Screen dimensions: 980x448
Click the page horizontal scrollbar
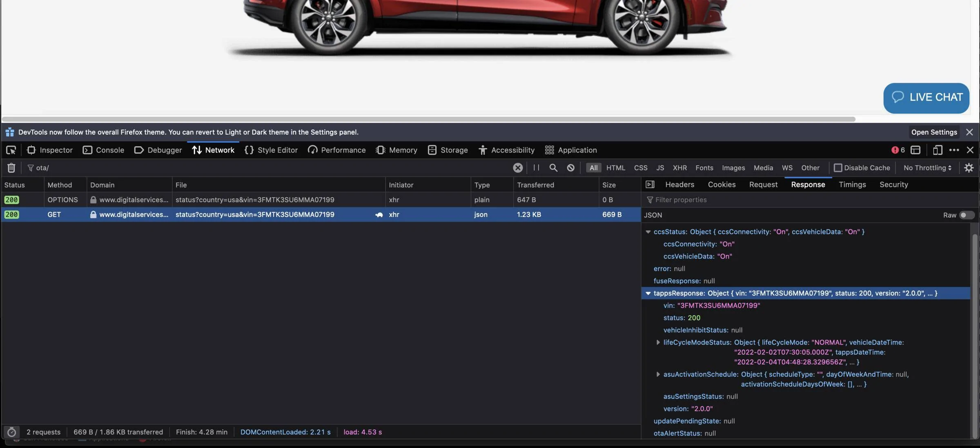point(428,119)
